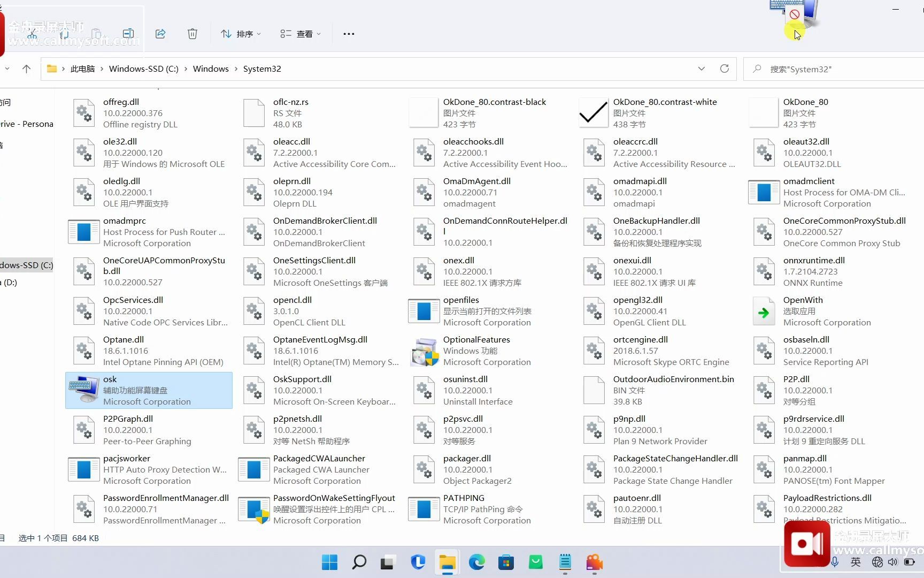Expand chevron after Windows in breadcrumb
924x578 pixels.
(x=236, y=69)
